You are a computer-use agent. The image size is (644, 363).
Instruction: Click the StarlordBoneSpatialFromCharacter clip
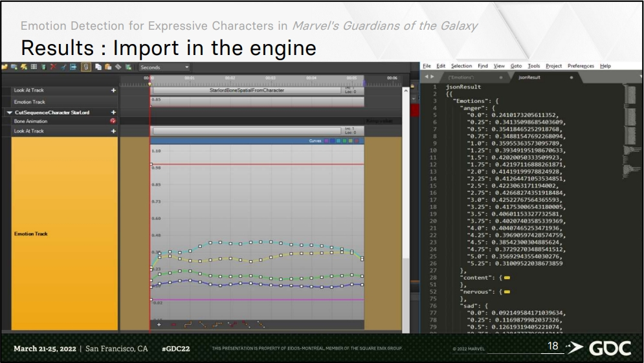247,91
